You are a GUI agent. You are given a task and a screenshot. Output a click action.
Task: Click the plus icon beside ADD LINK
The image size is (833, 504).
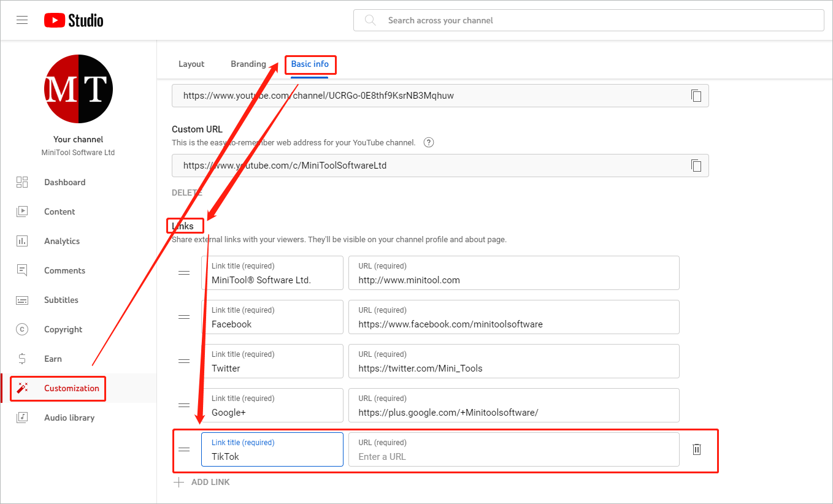[x=179, y=483]
